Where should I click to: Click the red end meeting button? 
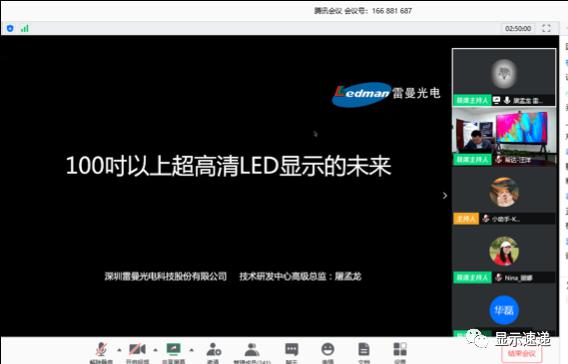click(522, 353)
